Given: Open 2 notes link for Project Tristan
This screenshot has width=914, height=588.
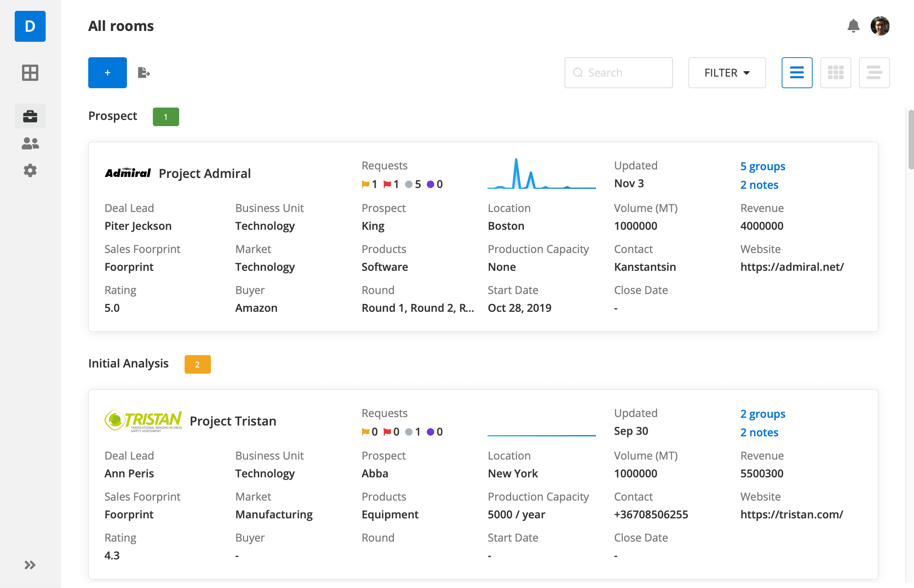Looking at the screenshot, I should point(759,432).
